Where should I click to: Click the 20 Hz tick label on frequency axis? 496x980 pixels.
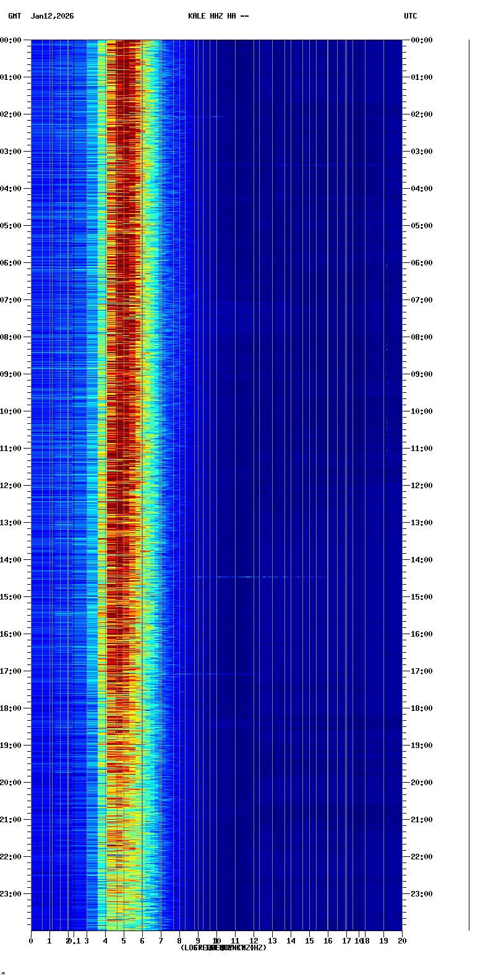coord(402,941)
